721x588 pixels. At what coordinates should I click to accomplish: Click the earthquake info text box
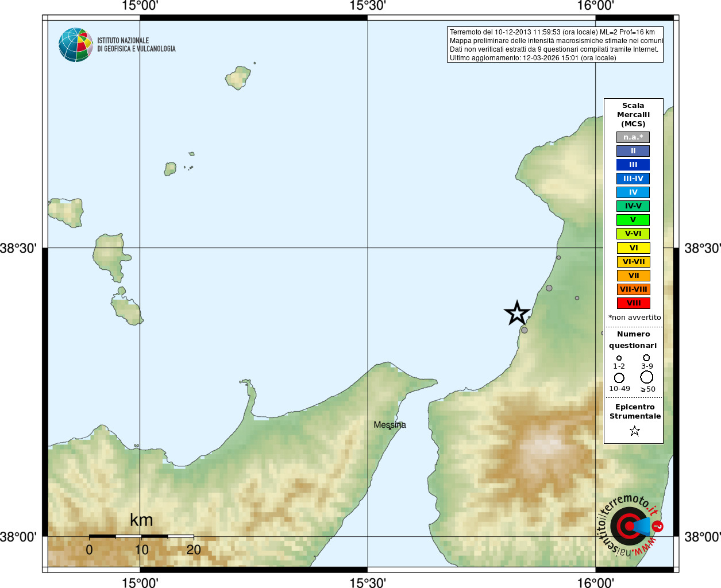[555, 45]
